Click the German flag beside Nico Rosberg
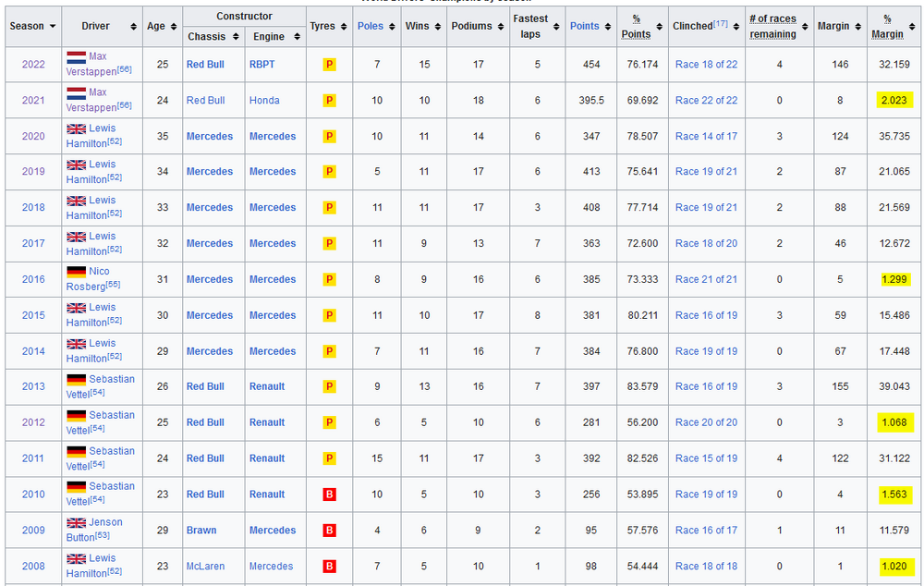 pyautogui.click(x=76, y=273)
